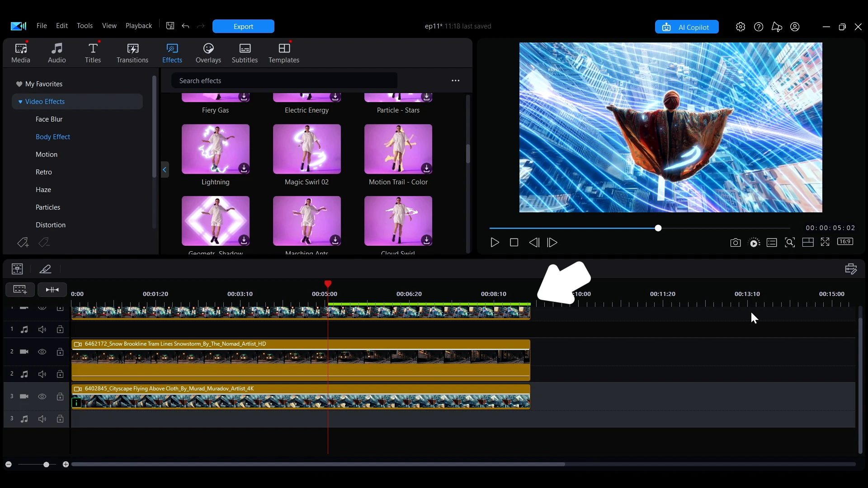Click the timeline zoom slider handle

[x=46, y=465]
